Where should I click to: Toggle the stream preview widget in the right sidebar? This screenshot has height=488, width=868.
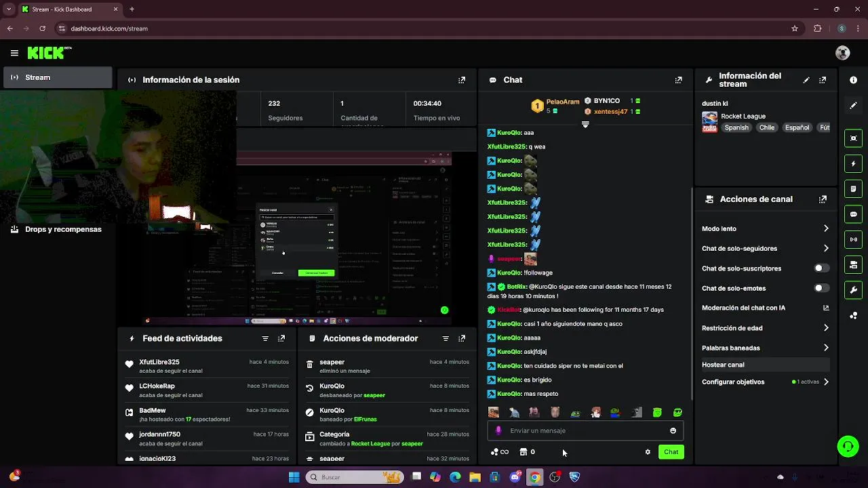coord(853,138)
